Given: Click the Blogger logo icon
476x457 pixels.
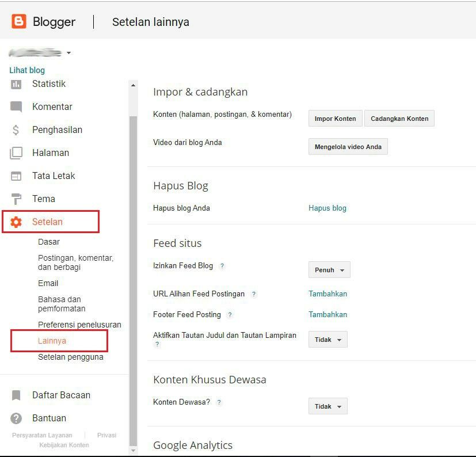Looking at the screenshot, I should pos(18,22).
